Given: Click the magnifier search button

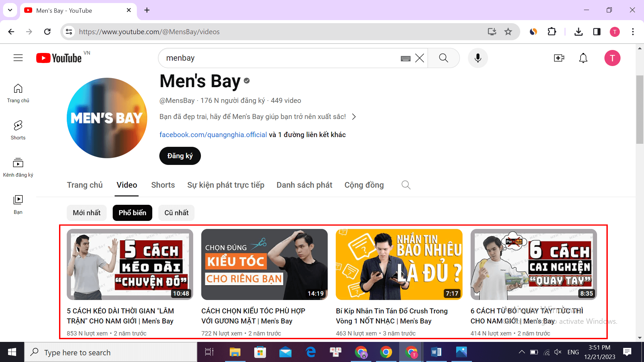Looking at the screenshot, I should (443, 58).
